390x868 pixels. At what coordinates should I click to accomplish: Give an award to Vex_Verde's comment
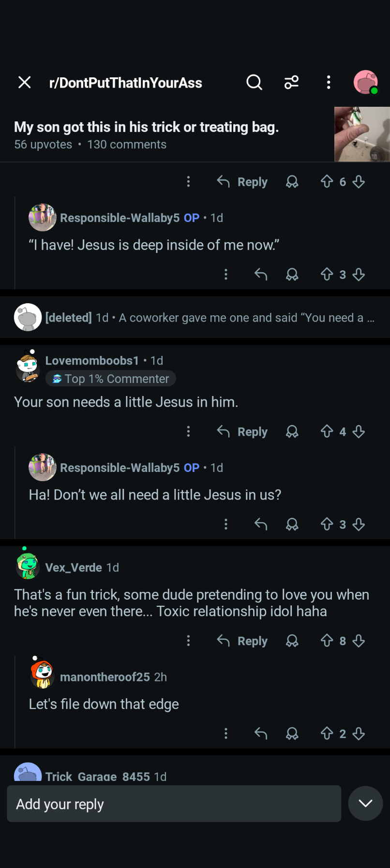[x=292, y=641]
